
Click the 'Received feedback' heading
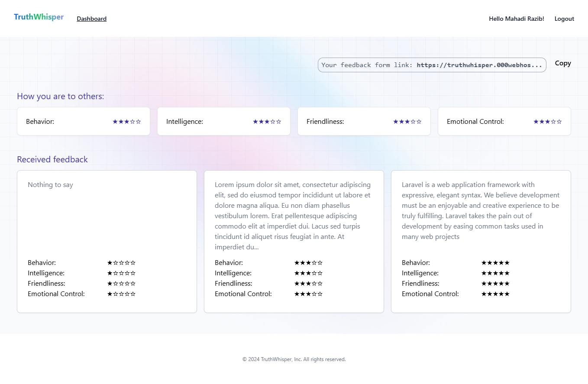(x=52, y=159)
